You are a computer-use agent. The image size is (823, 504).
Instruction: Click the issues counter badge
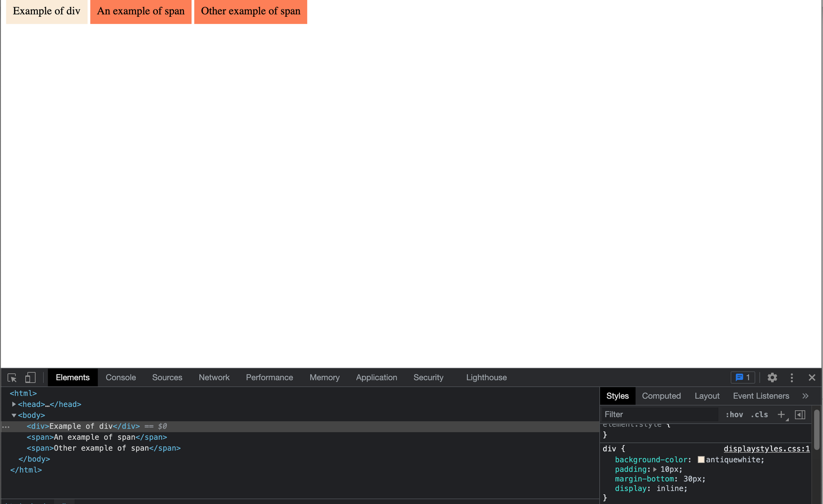pos(742,378)
